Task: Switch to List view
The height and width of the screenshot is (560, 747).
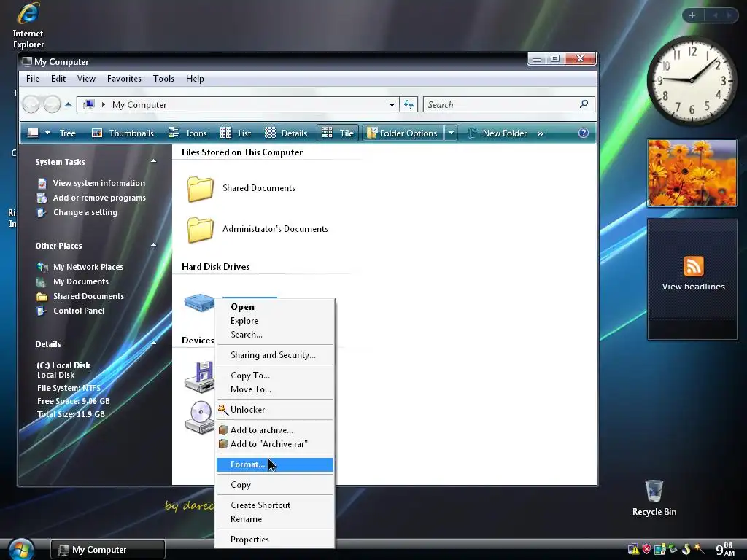Action: [x=236, y=133]
